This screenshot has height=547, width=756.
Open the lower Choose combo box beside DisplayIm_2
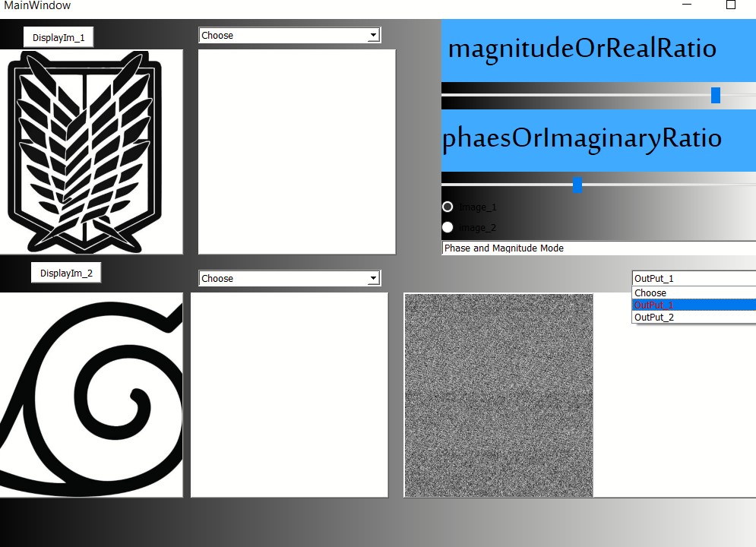coord(289,278)
